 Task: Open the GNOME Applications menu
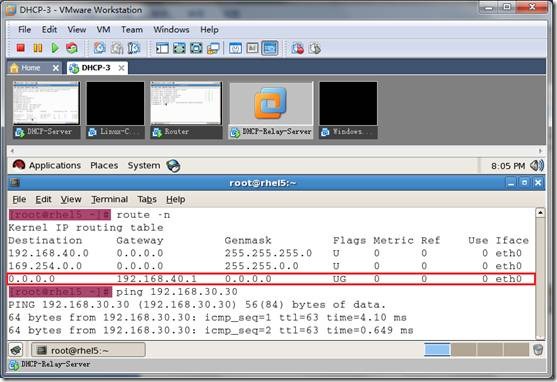pos(55,166)
